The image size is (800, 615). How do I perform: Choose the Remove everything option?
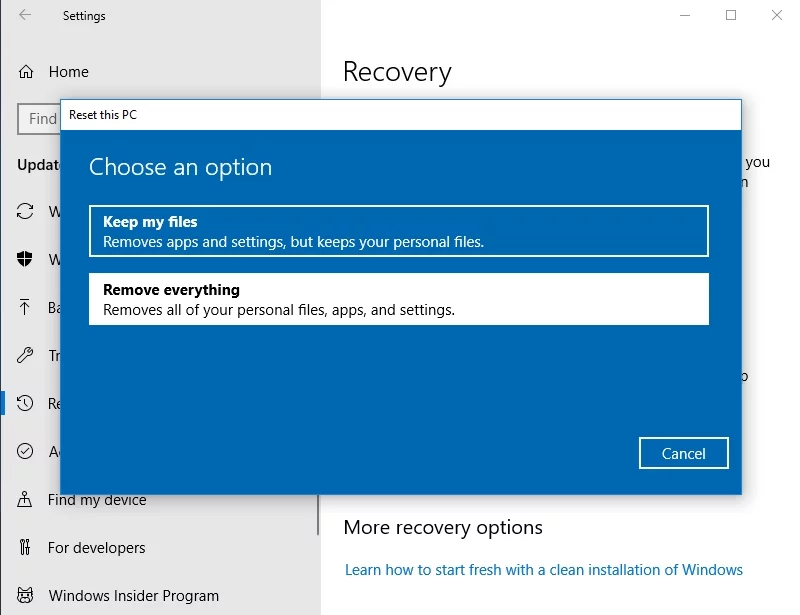tap(398, 299)
